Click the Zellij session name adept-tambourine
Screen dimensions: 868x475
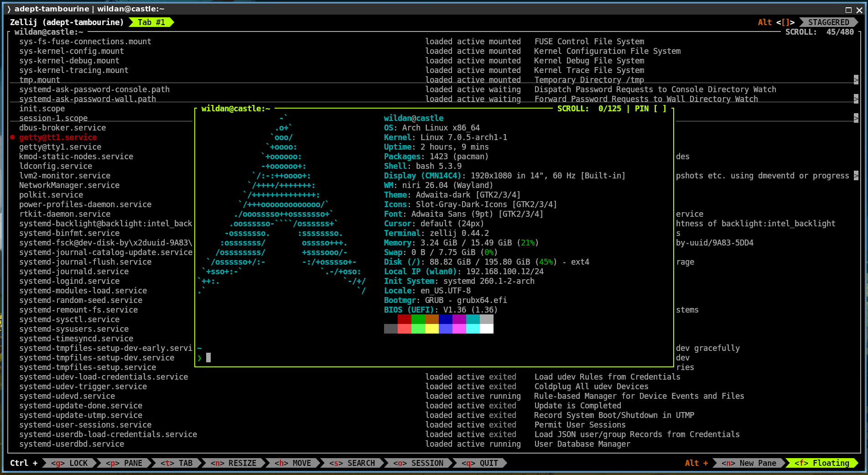[83, 22]
